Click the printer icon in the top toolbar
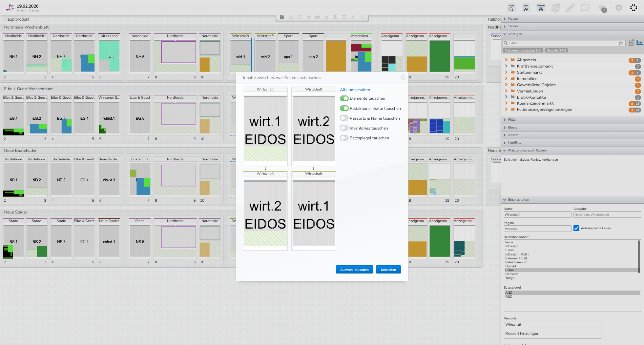 [317, 17]
